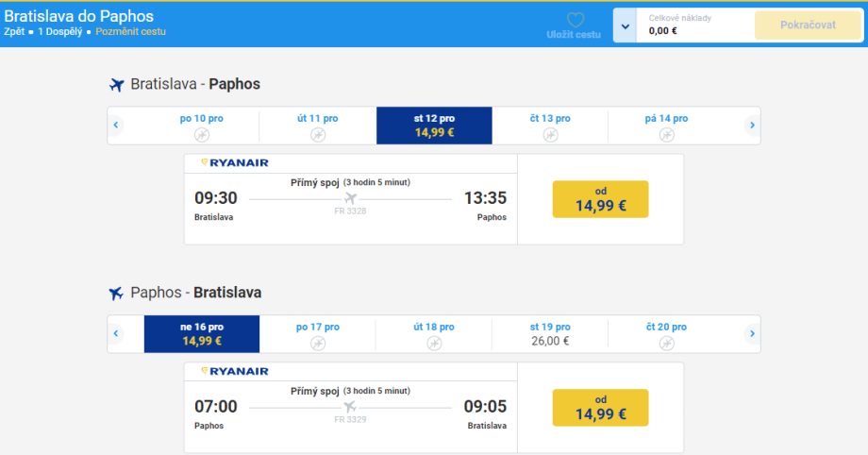Choose the čt 13 pro outbound date
The width and height of the screenshot is (868, 455).
[x=550, y=126]
